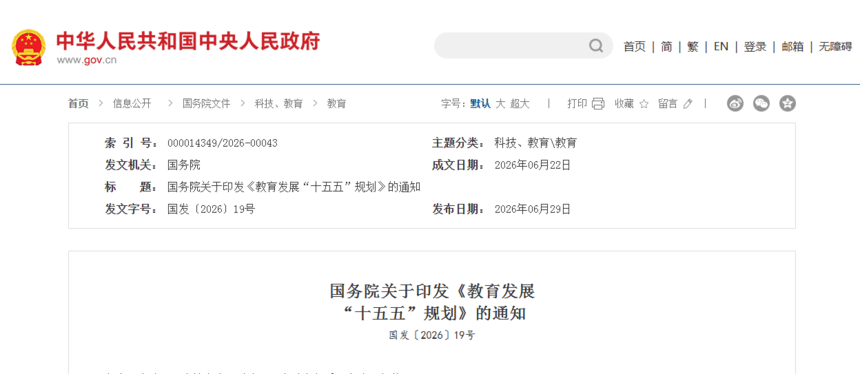The height and width of the screenshot is (374, 860).
Task: Select issuing authority value 国务院
Action: pos(184,165)
